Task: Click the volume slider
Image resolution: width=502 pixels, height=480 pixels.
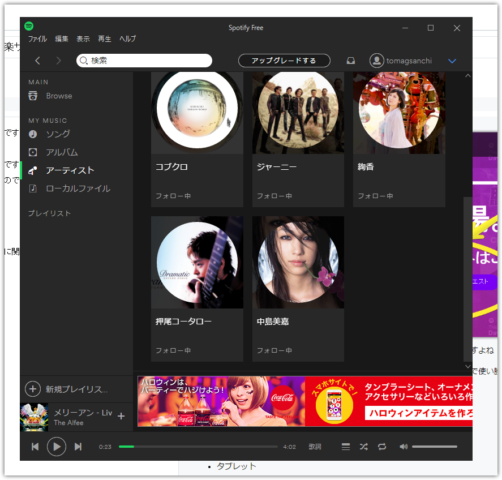Action: tap(434, 447)
